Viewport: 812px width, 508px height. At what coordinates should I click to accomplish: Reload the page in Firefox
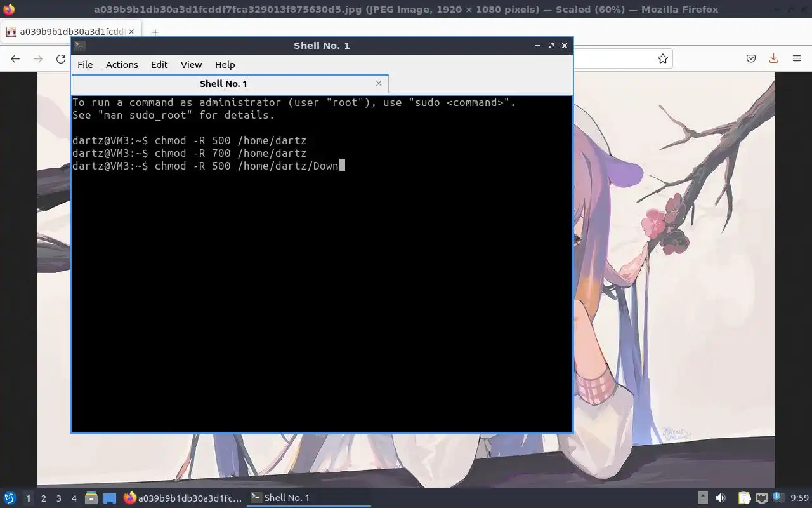61,58
